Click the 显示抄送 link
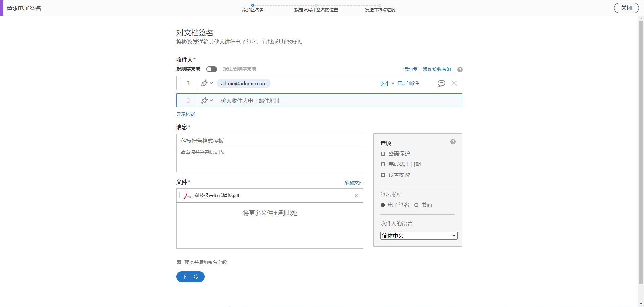The image size is (644, 307). (186, 114)
